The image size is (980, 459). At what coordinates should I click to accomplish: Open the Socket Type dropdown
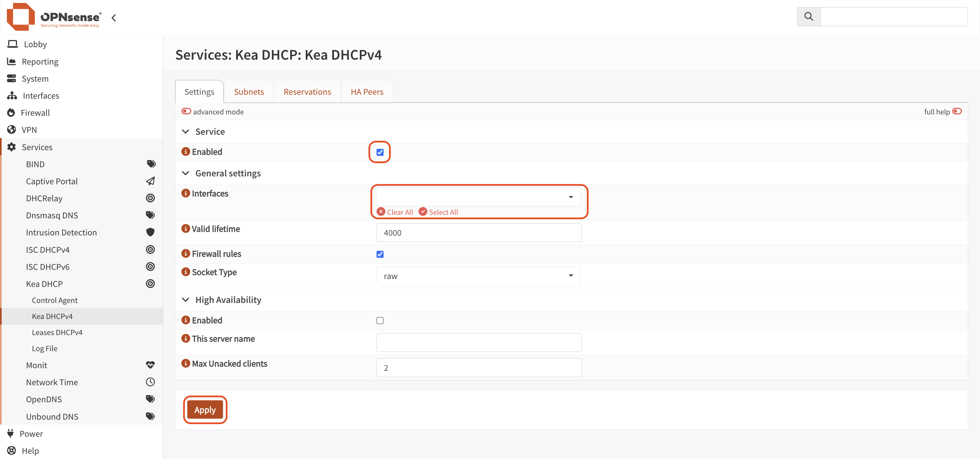[x=478, y=276]
